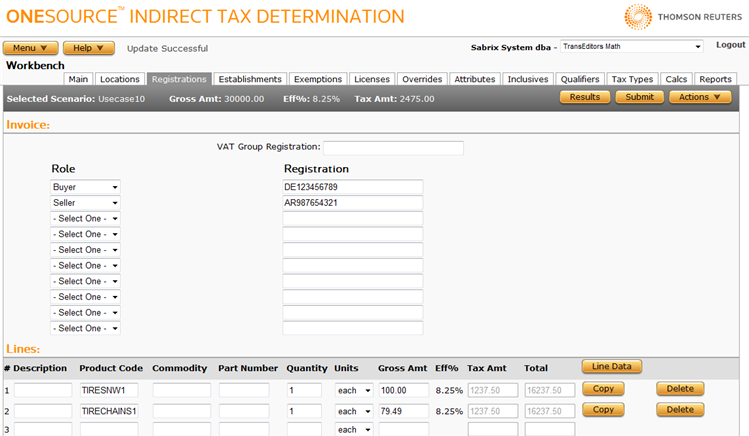Screen dimensions: 749x436
Task: Open the Menu dropdown button
Action: 30,48
